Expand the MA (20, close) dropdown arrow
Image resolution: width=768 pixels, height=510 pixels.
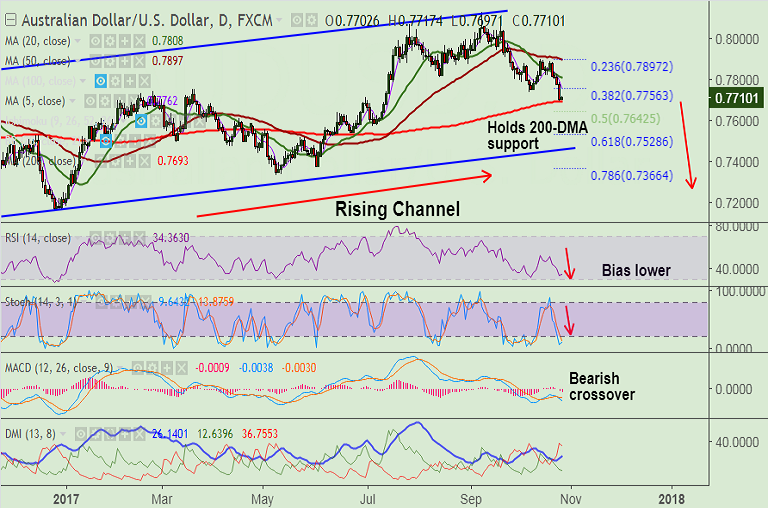(x=78, y=41)
